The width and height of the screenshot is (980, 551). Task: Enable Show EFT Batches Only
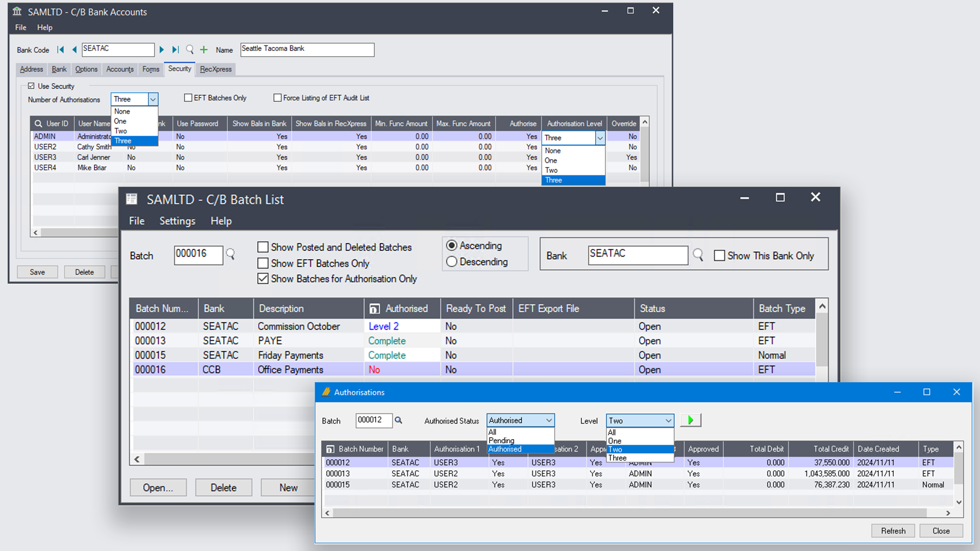(263, 263)
